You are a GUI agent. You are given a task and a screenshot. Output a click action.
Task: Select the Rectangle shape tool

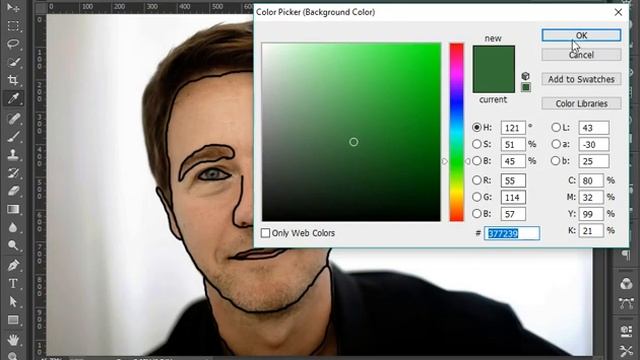(x=13, y=320)
